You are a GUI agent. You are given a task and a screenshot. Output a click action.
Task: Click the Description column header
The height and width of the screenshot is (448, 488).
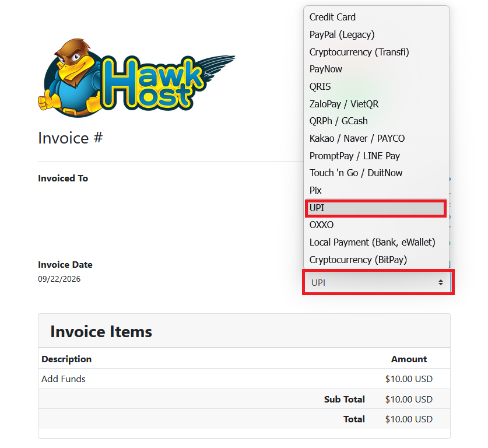[x=66, y=359]
